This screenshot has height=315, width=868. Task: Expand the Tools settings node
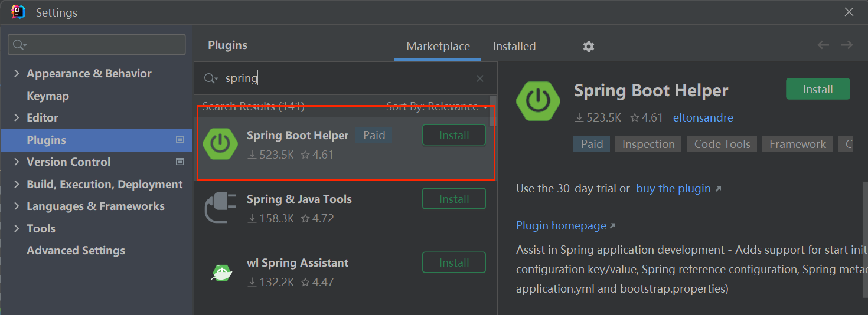click(x=17, y=229)
